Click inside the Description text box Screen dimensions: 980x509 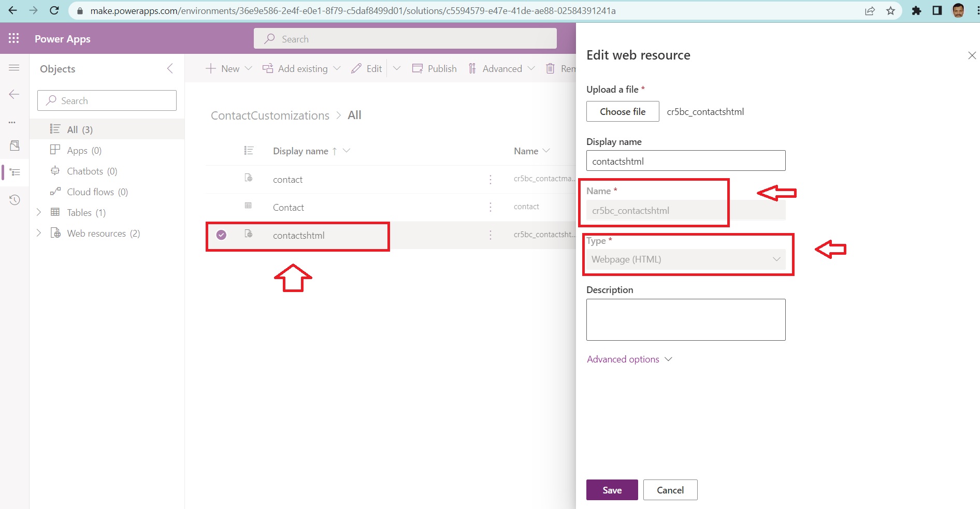685,319
